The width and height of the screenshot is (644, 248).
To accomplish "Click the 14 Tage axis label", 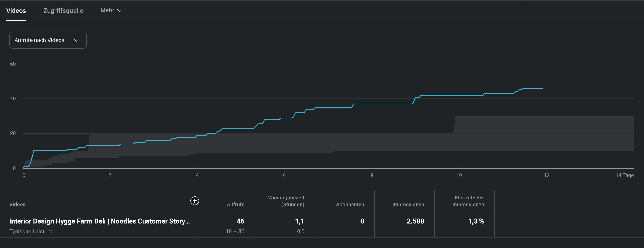I will pyautogui.click(x=624, y=175).
